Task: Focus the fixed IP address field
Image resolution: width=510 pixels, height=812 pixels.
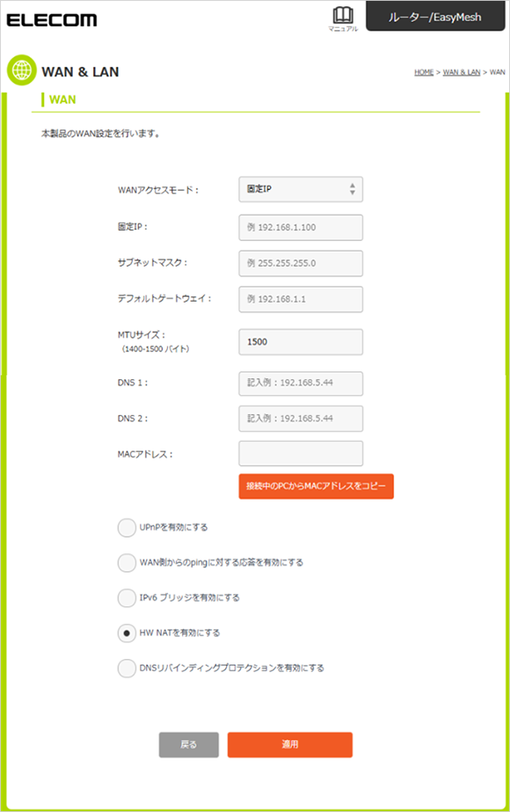Action: 301,227
